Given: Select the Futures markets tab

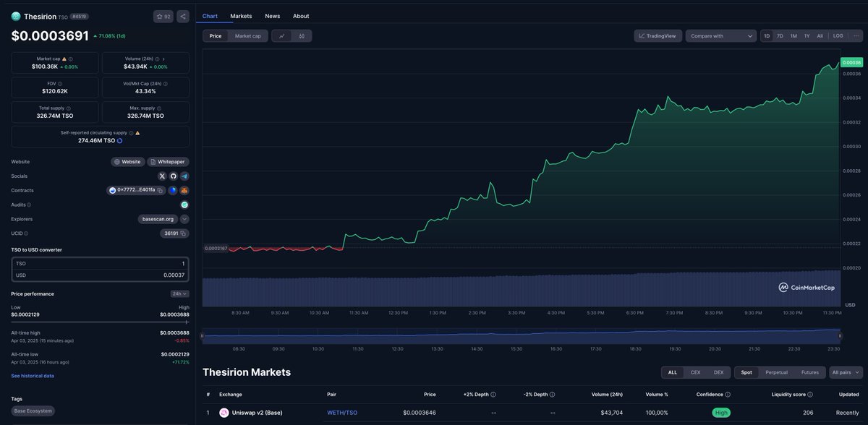Looking at the screenshot, I should coord(809,372).
